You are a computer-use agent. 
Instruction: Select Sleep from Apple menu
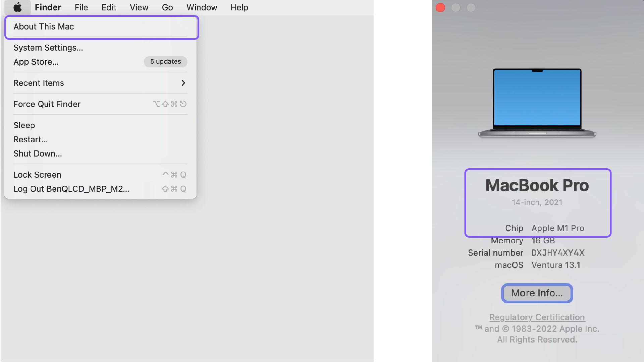(x=24, y=125)
